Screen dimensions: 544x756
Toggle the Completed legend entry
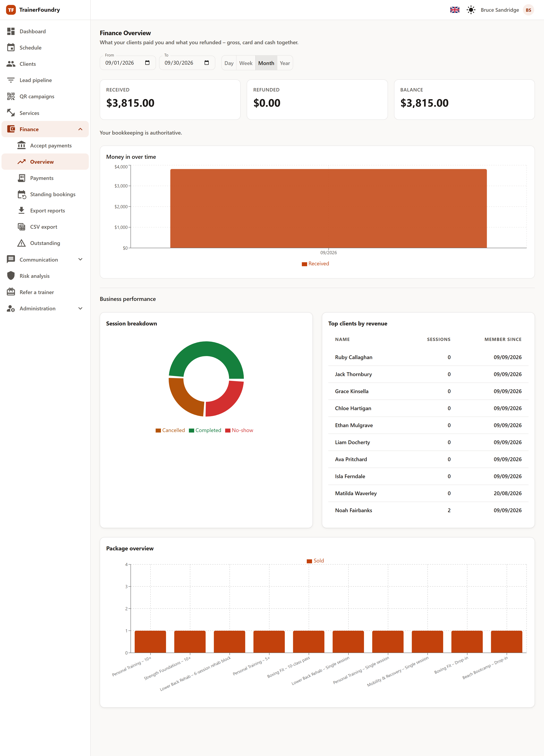click(205, 430)
